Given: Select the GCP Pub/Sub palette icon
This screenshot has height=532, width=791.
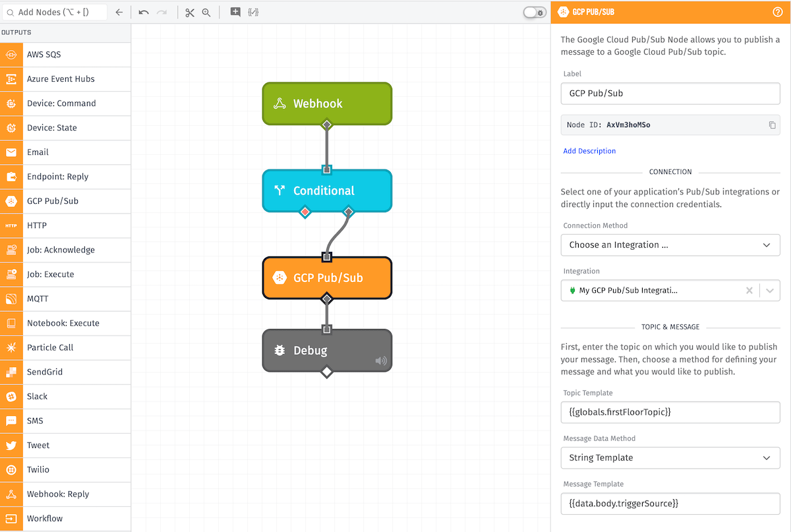Looking at the screenshot, I should [x=11, y=201].
